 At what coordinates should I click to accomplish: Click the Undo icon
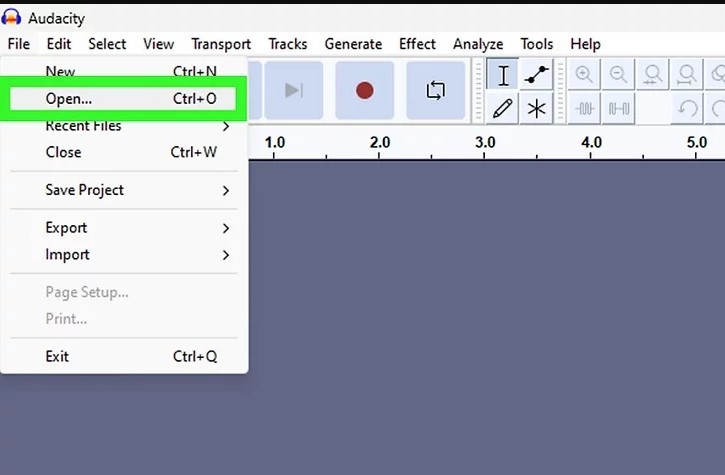click(687, 108)
